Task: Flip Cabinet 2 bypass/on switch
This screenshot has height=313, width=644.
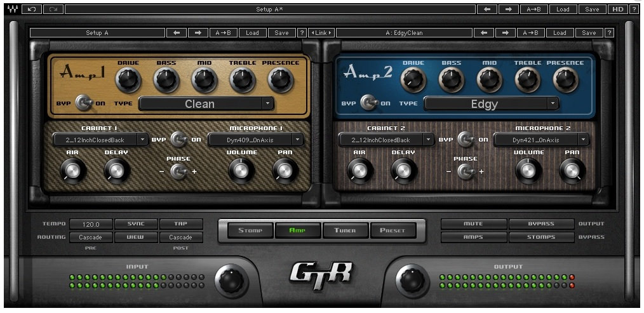Action: [466, 140]
